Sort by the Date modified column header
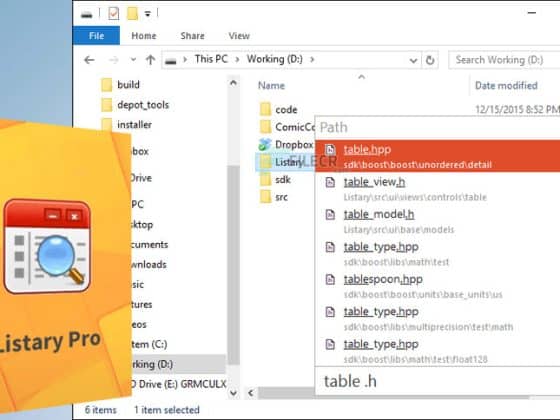 click(506, 85)
